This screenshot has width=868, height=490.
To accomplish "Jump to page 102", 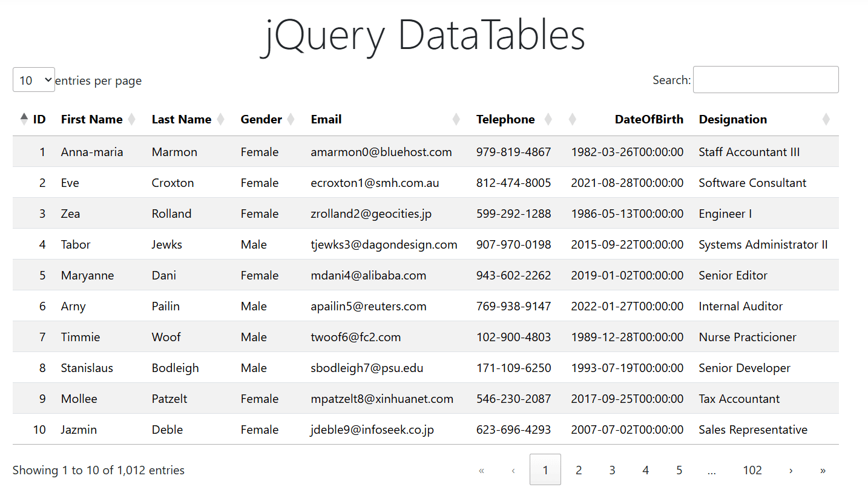I will tap(752, 469).
